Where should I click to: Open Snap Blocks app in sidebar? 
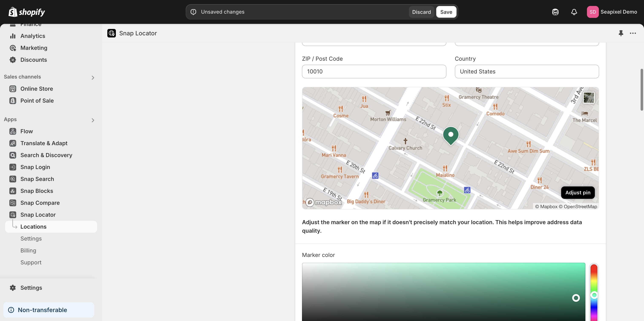(x=37, y=191)
